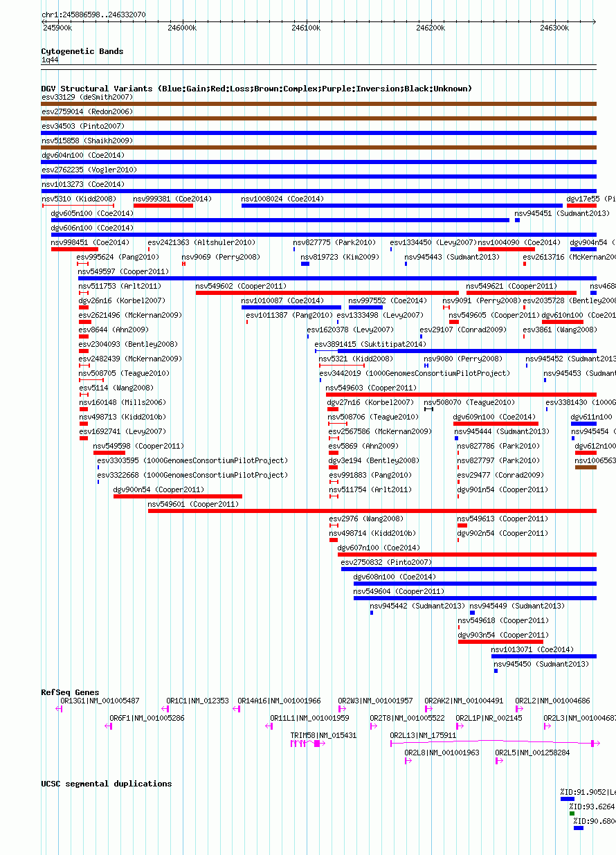Select the OR13G1 gene arrow glyph
Image resolution: width=616 pixels, height=855 pixels.
58,709
